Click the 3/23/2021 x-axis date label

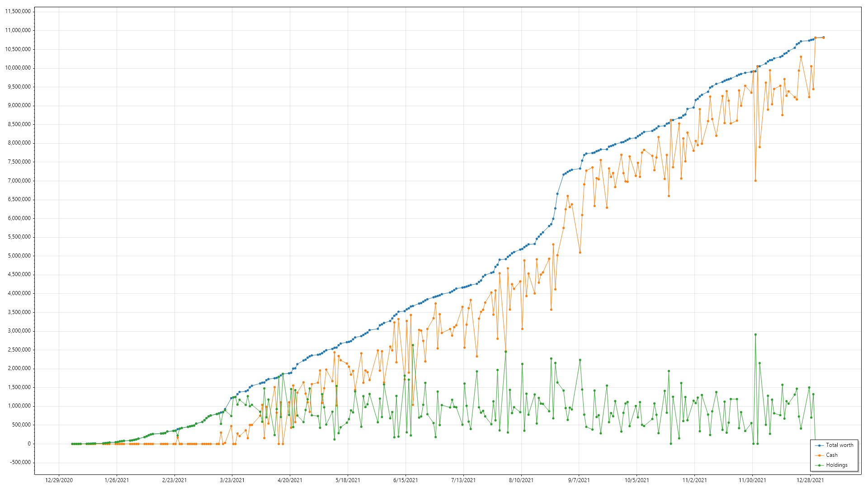click(232, 480)
